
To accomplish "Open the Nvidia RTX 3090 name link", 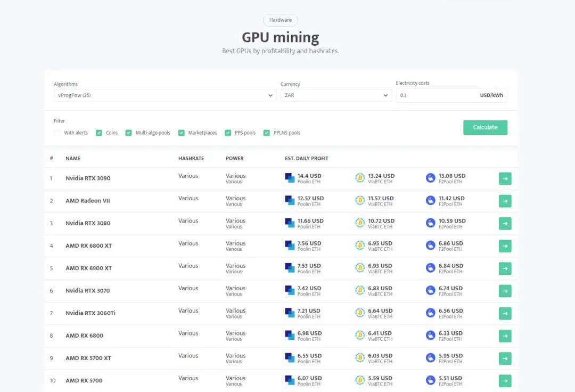I will [x=88, y=178].
